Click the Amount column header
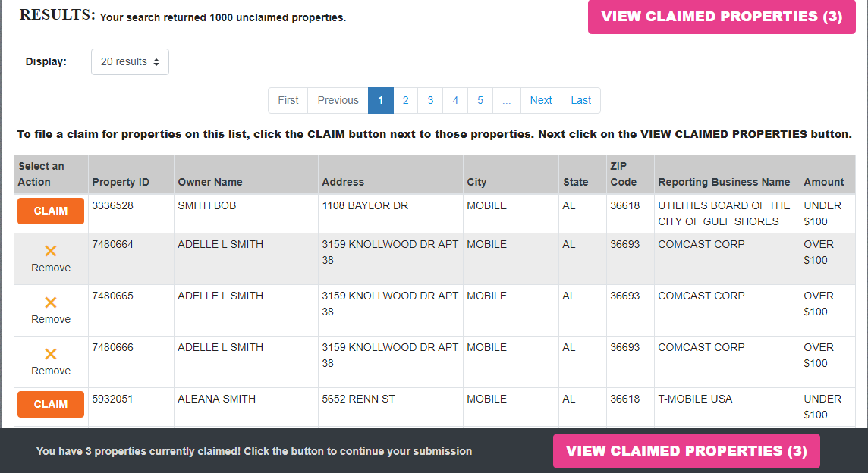Screen dimensions: 868x473 [x=824, y=182]
